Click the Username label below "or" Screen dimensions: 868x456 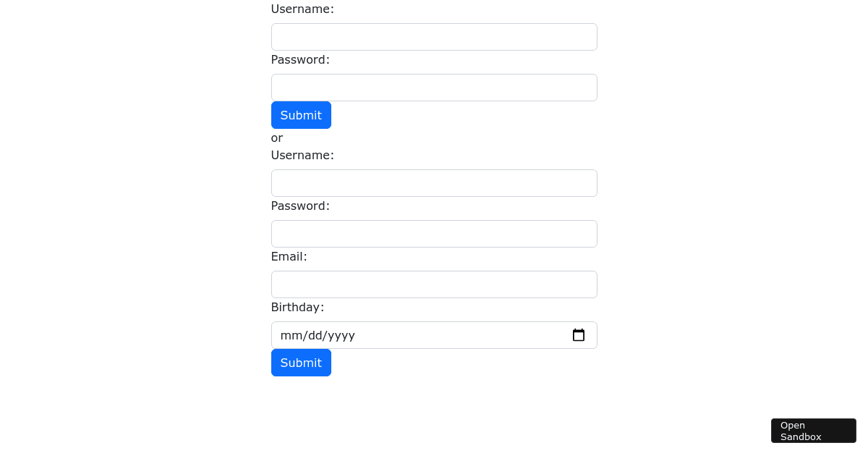pos(302,155)
